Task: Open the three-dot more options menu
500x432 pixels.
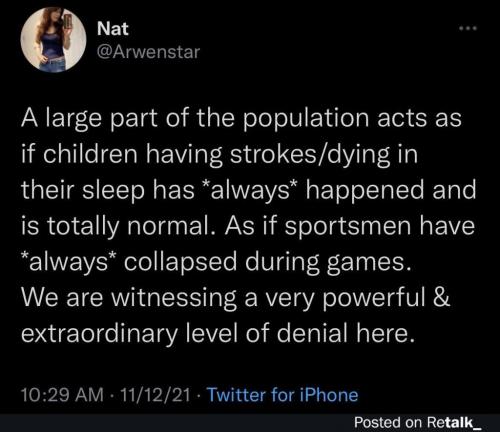Action: pyautogui.click(x=468, y=29)
